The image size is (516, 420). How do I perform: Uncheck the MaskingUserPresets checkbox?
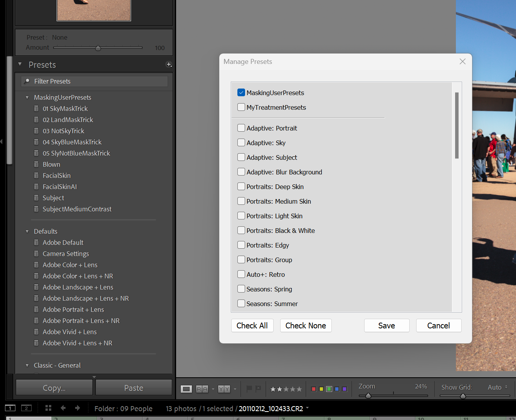pyautogui.click(x=241, y=92)
